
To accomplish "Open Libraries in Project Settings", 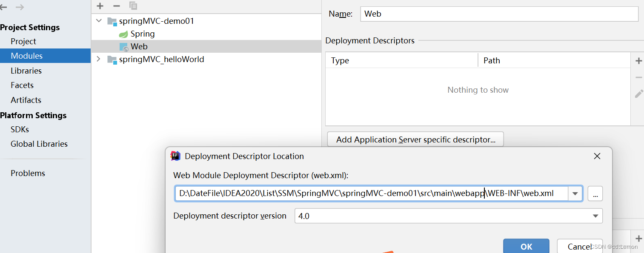I will [x=26, y=71].
